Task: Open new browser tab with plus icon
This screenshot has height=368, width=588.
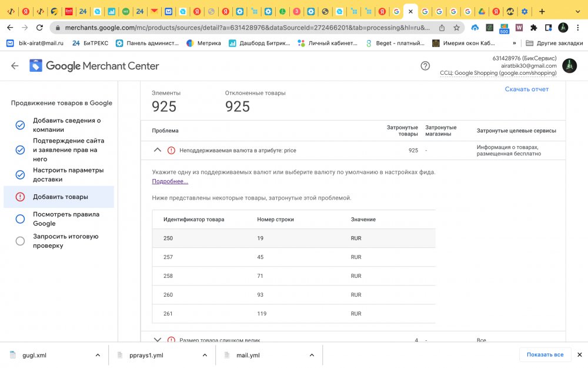Action: [542, 11]
